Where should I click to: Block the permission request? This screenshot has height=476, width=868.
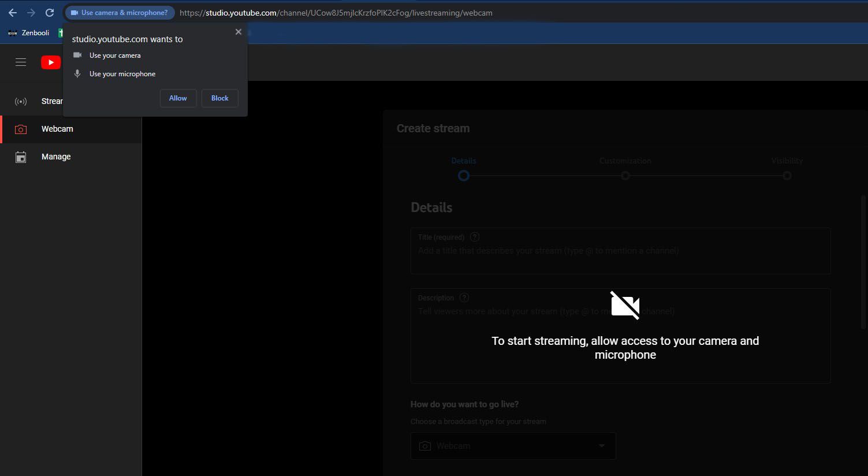[x=219, y=98]
